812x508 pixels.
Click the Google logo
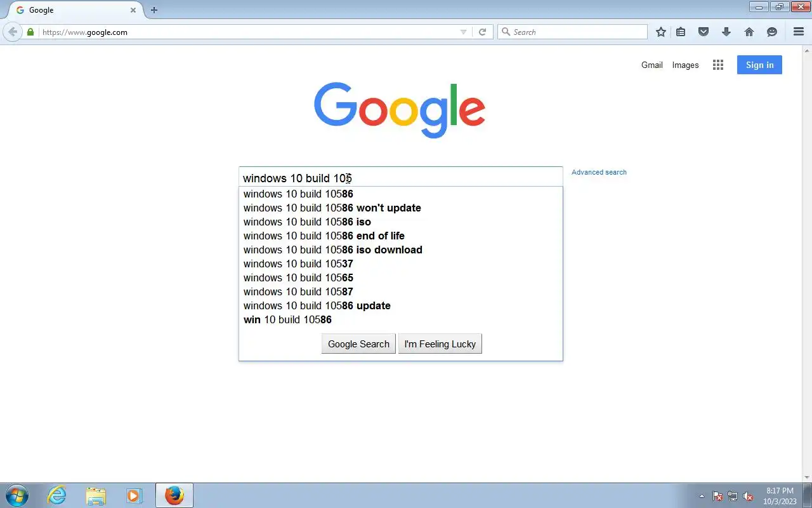[400, 110]
